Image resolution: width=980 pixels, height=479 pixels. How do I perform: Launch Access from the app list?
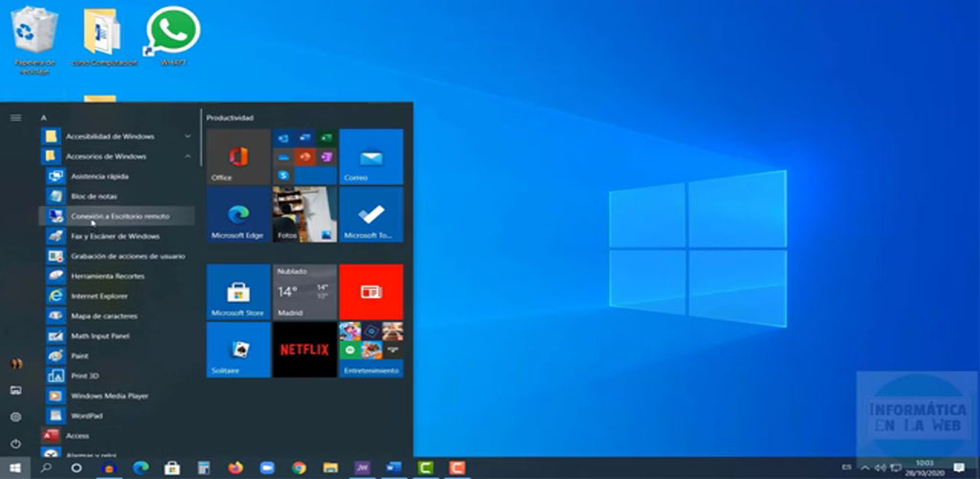click(x=117, y=435)
